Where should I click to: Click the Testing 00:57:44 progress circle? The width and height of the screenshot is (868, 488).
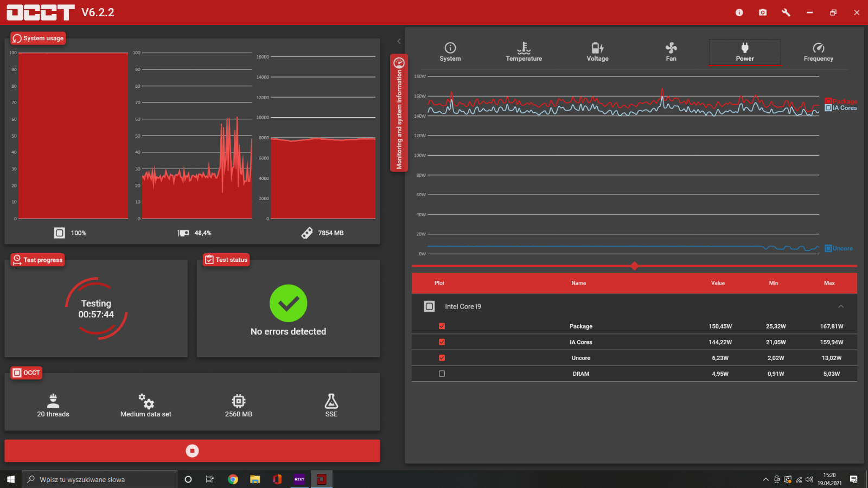(96, 309)
